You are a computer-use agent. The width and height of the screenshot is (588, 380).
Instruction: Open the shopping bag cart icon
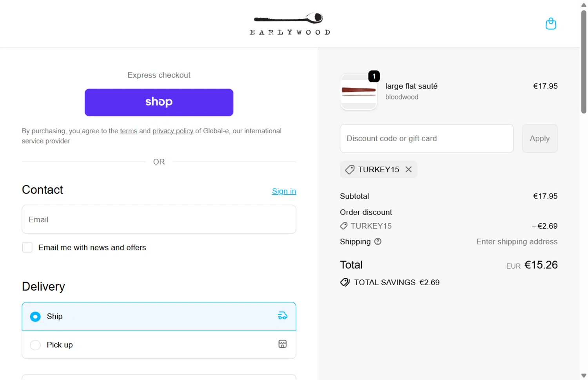[x=551, y=24]
